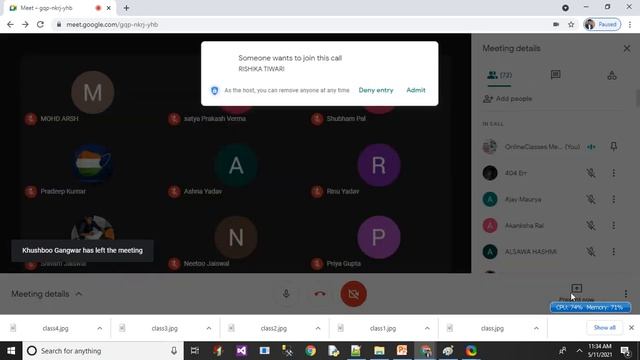Open more options for Akanksha Rai
Viewport: 640px width, 360px height.
coord(613,225)
